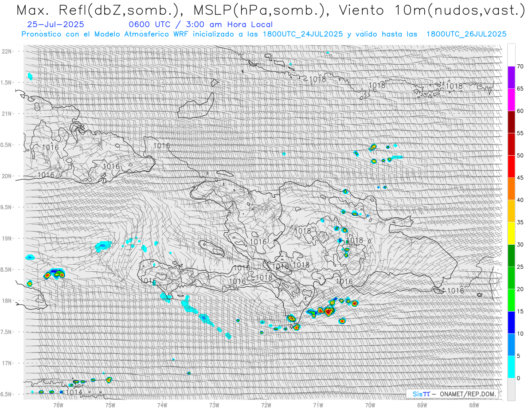Image resolution: width=532 pixels, height=411 pixels.
Task: Click the '70' colorbar scale value
Action: pos(520,67)
